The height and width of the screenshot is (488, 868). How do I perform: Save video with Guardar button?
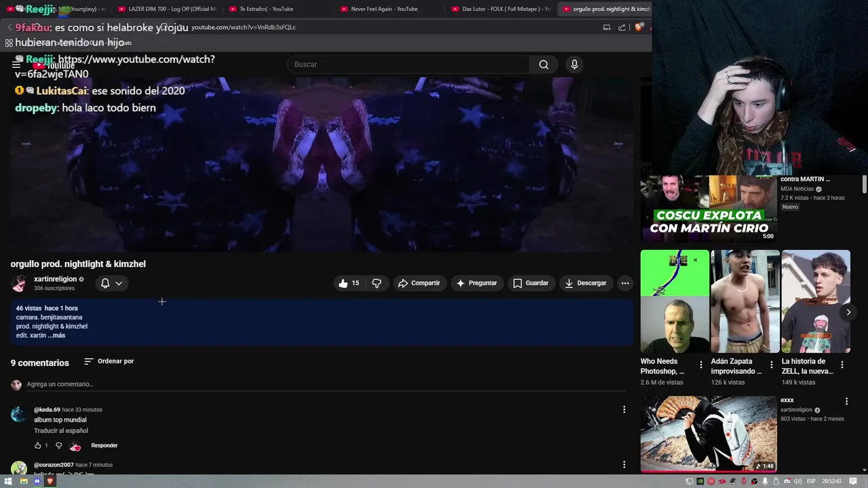(x=531, y=283)
